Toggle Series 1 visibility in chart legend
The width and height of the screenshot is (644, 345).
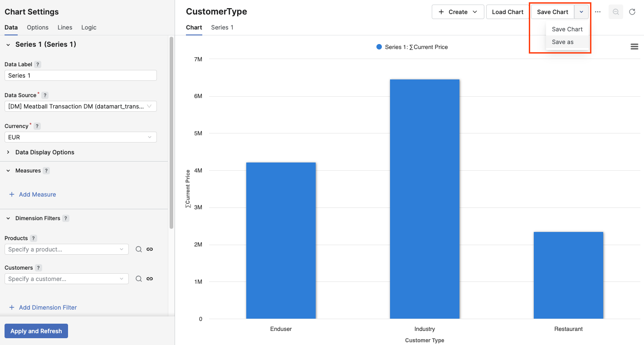412,47
